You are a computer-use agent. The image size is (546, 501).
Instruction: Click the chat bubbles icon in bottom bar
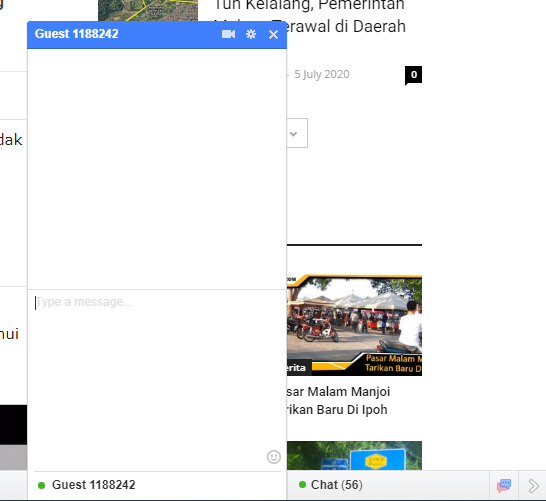pos(504,485)
